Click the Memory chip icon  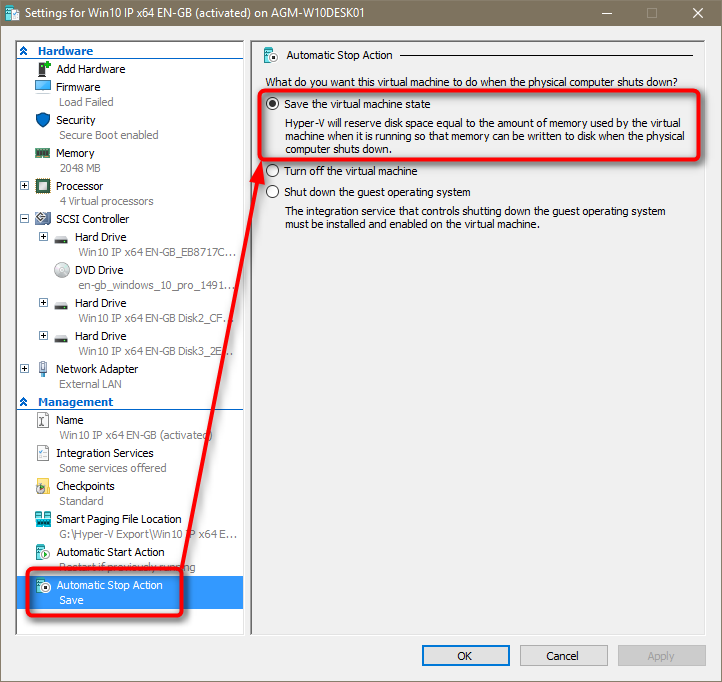[43, 153]
